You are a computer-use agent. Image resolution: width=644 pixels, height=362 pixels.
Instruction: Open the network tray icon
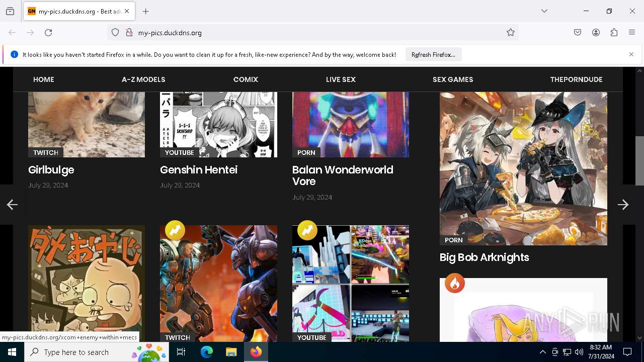tap(567, 352)
